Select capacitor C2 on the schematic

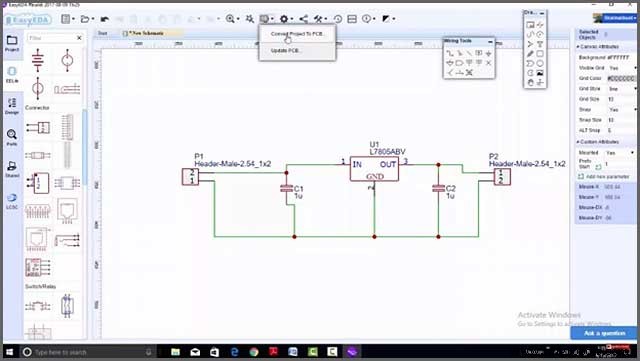pyautogui.click(x=438, y=188)
